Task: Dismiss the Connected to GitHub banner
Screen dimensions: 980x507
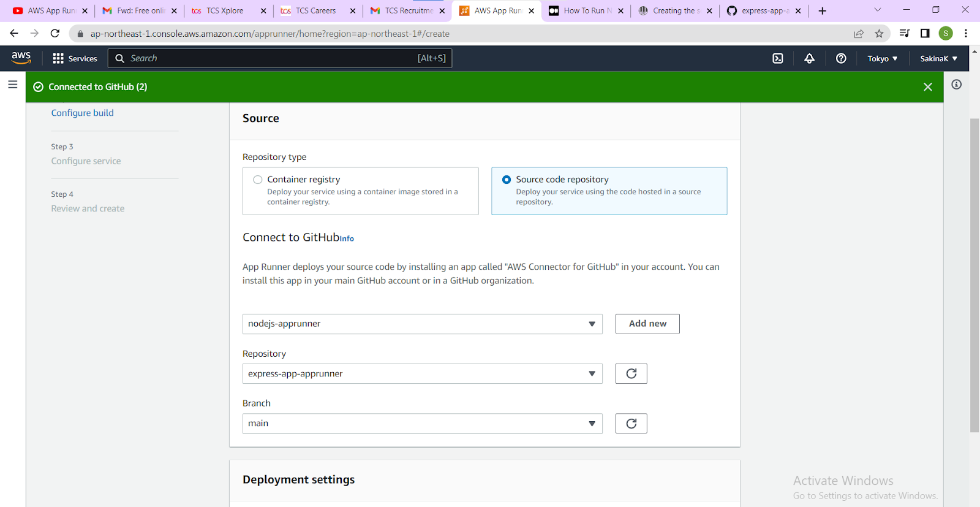Action: (927, 87)
